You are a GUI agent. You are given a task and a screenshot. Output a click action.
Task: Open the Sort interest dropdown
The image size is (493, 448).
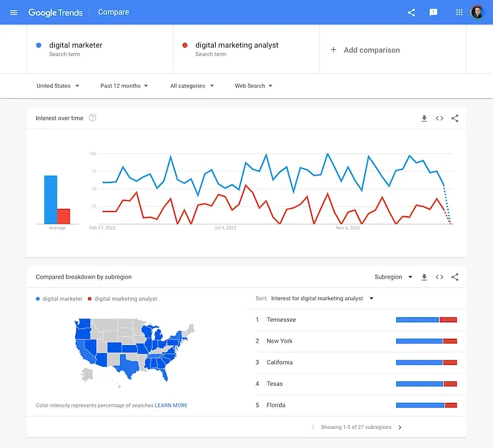(322, 298)
